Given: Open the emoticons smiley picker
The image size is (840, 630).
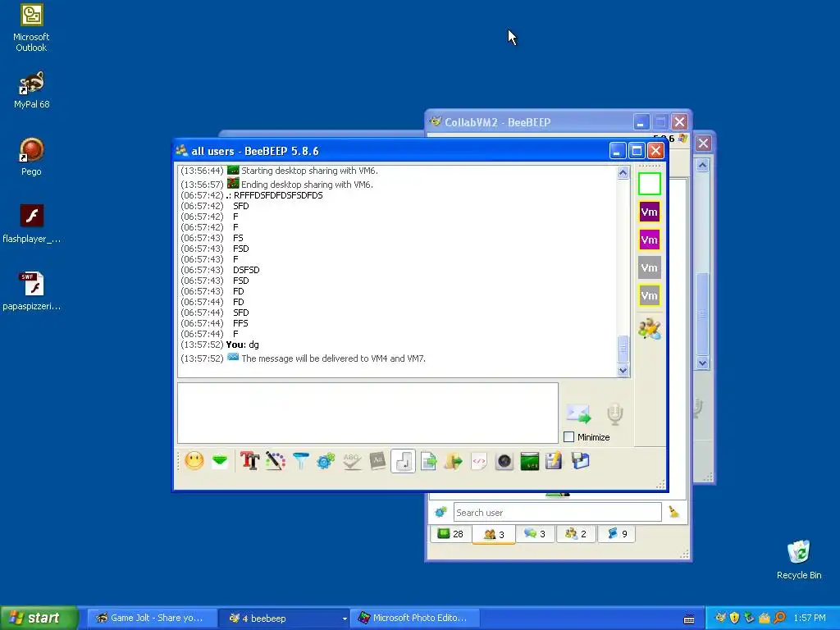Looking at the screenshot, I should (194, 461).
